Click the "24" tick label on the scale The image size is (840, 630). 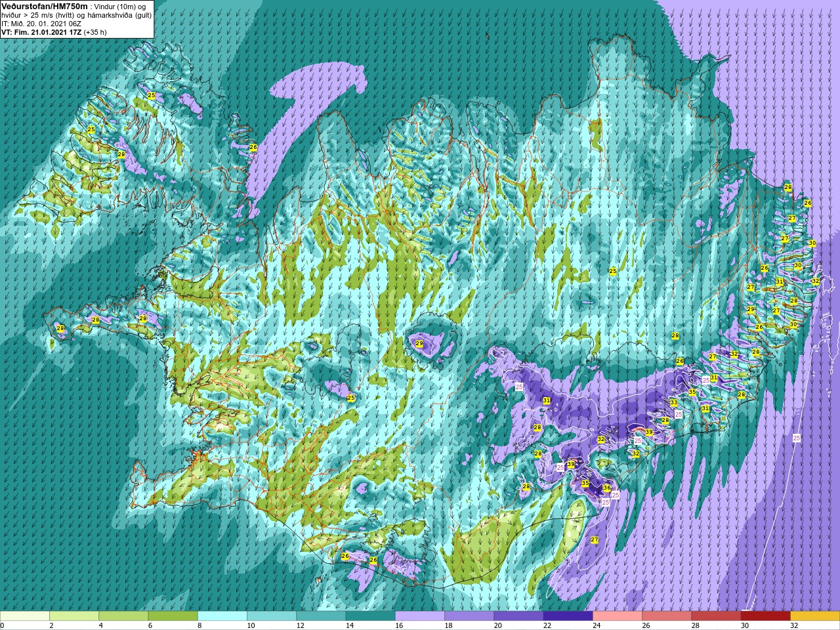tap(597, 625)
